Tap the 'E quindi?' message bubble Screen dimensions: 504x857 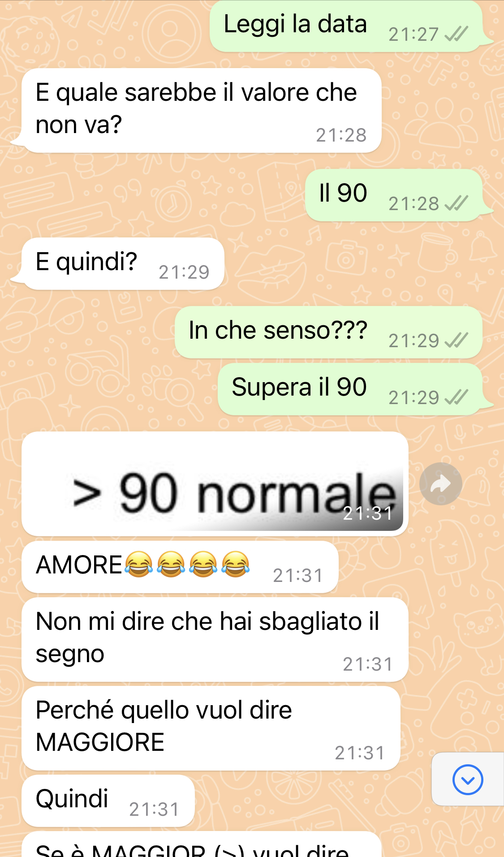(x=123, y=263)
